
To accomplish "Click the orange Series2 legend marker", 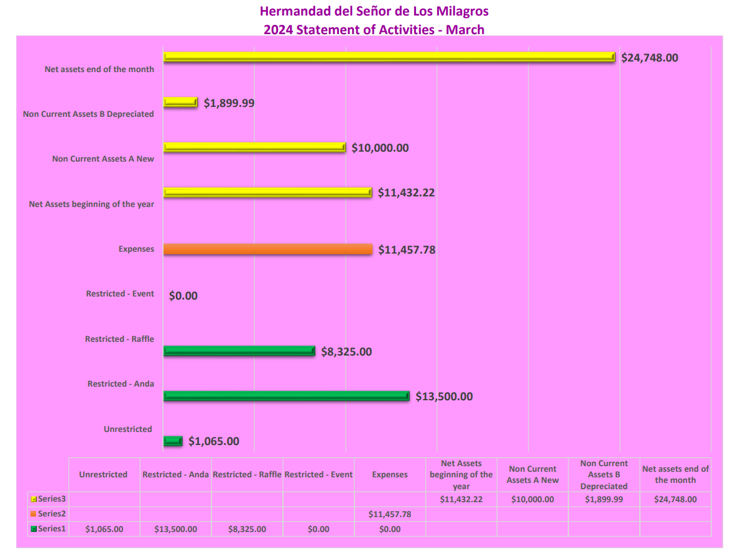I will point(34,514).
